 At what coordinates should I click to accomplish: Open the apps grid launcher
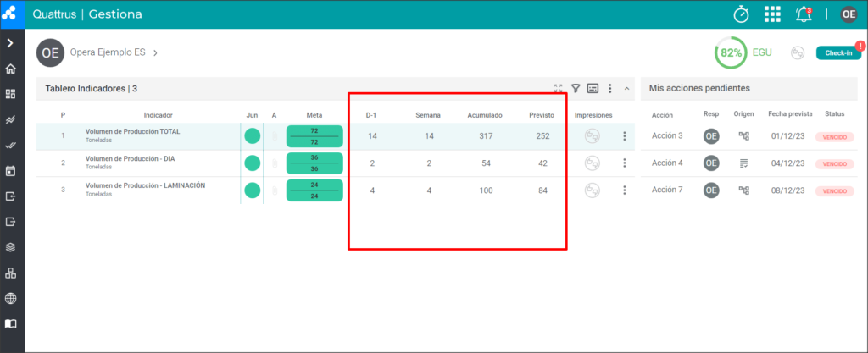tap(772, 14)
